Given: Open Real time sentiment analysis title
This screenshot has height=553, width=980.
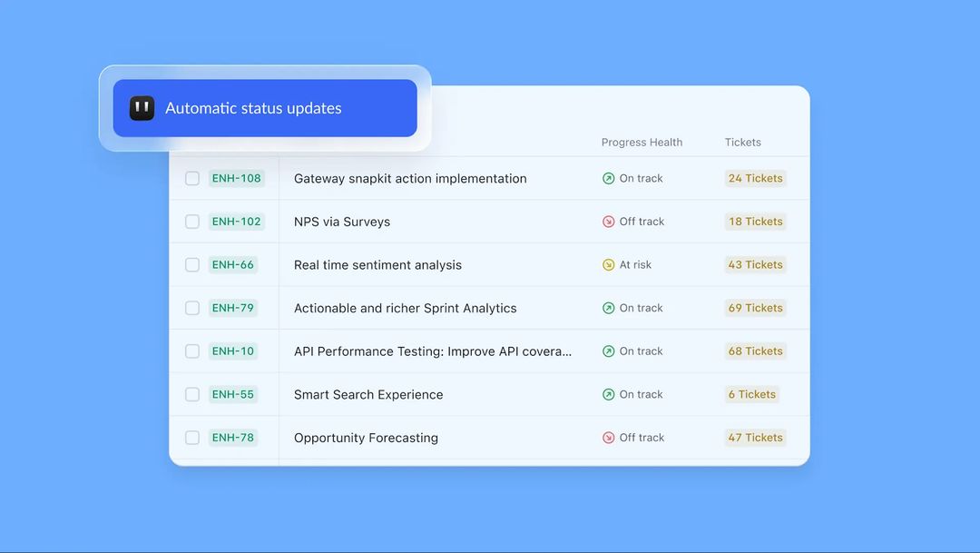Looking at the screenshot, I should click(377, 264).
